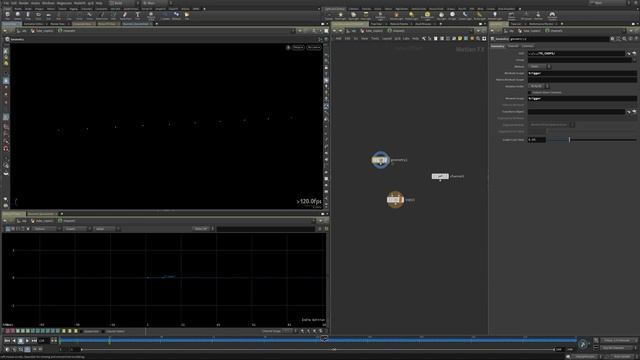
Task: Select the channel1 node in the network
Action: click(440, 176)
